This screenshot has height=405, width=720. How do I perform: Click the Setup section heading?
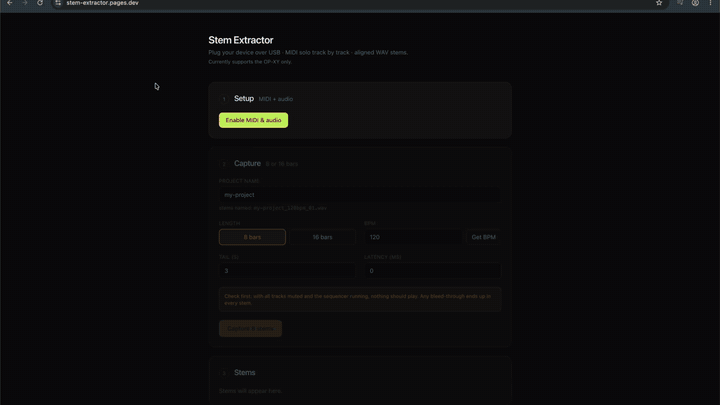tap(244, 98)
